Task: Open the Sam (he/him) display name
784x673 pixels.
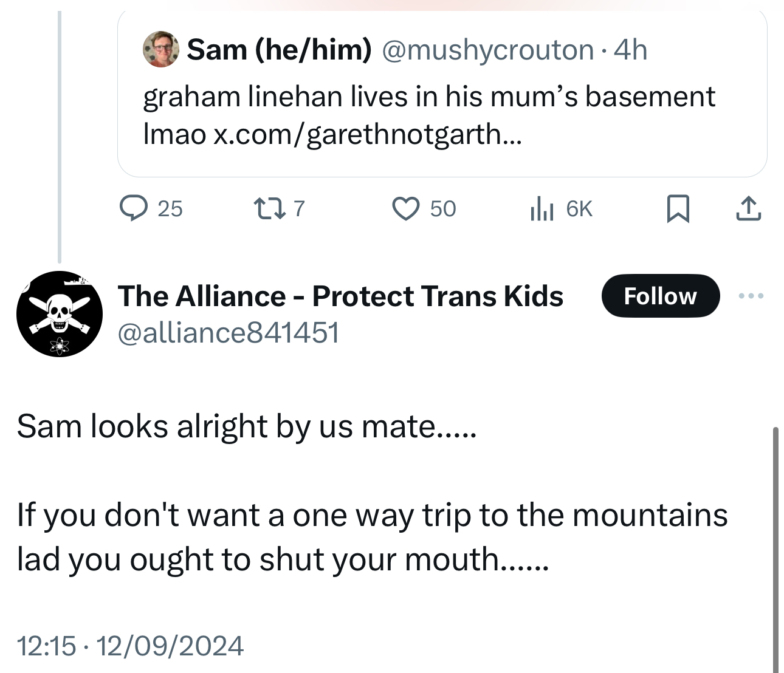Action: [x=279, y=50]
